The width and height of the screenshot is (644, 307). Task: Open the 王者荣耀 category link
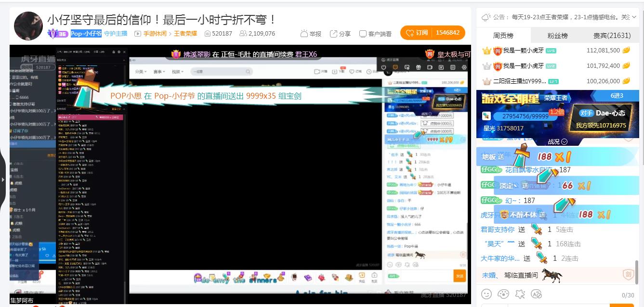185,34
